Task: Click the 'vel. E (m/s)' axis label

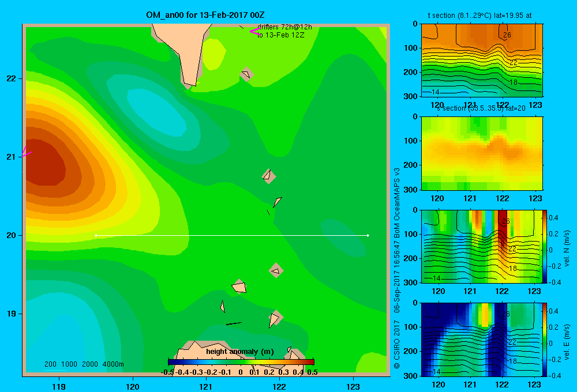Action: 567,342
